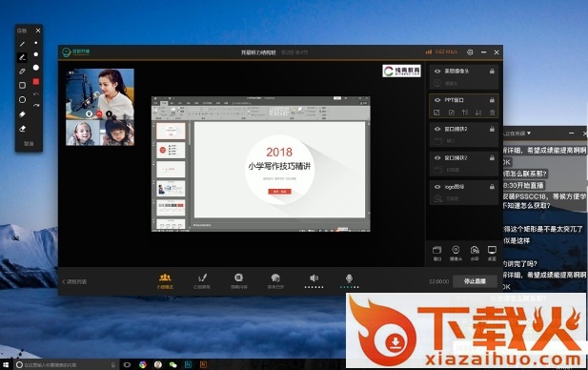Delete the PPT窗口 layer with trash icon
588x370 pixels.
pyautogui.click(x=492, y=113)
